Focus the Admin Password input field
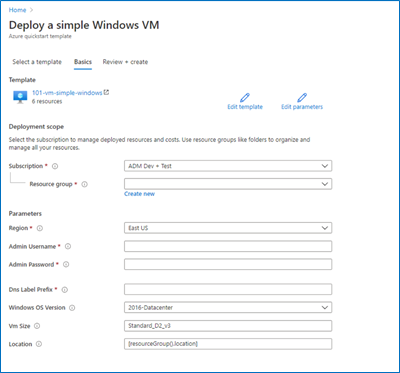400x373 pixels. point(228,264)
